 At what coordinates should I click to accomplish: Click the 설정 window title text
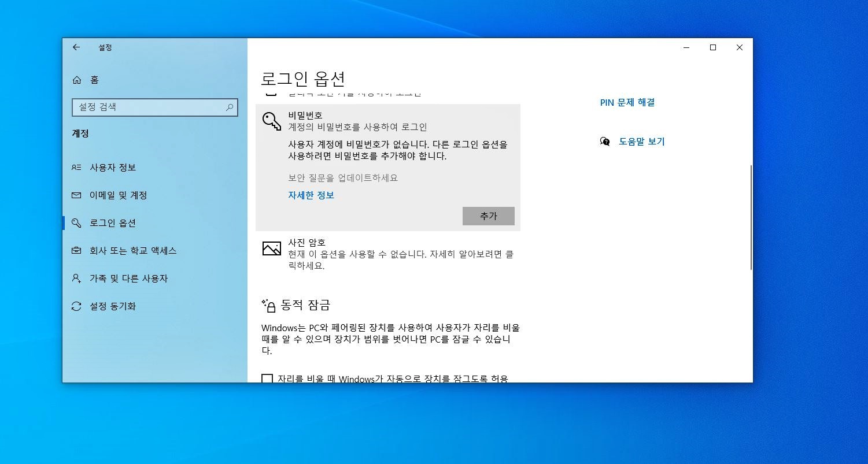click(105, 47)
